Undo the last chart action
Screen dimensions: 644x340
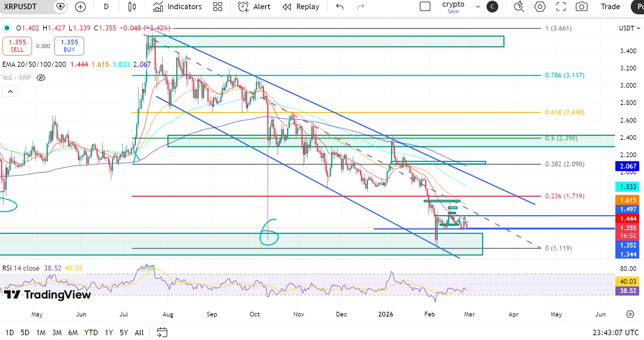[340, 7]
